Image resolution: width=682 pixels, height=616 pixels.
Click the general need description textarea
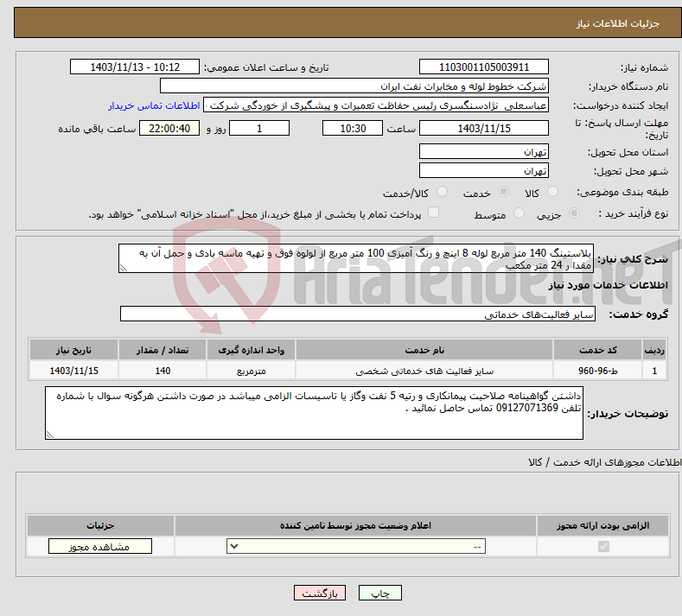(356, 258)
